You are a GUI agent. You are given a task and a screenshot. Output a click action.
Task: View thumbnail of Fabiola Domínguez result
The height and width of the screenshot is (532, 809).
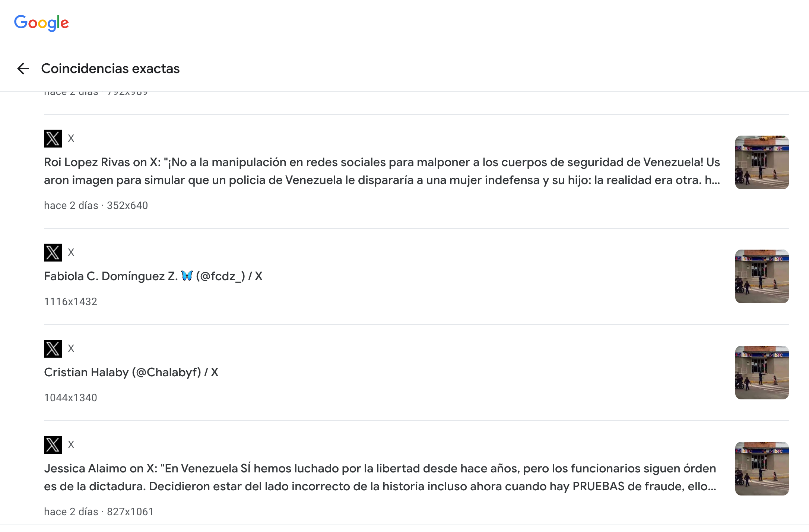(762, 276)
